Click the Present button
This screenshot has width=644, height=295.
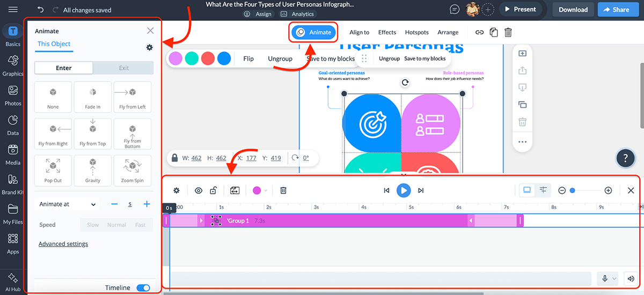[x=521, y=9]
